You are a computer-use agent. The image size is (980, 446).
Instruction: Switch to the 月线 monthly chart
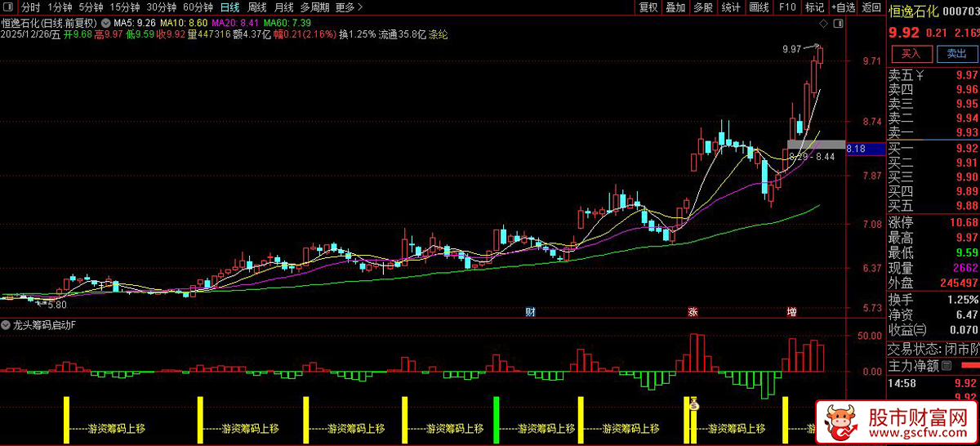click(x=283, y=7)
